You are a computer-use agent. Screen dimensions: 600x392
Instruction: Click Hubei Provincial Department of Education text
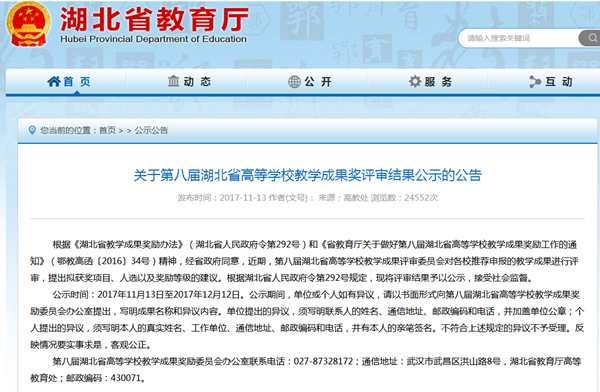(x=153, y=39)
